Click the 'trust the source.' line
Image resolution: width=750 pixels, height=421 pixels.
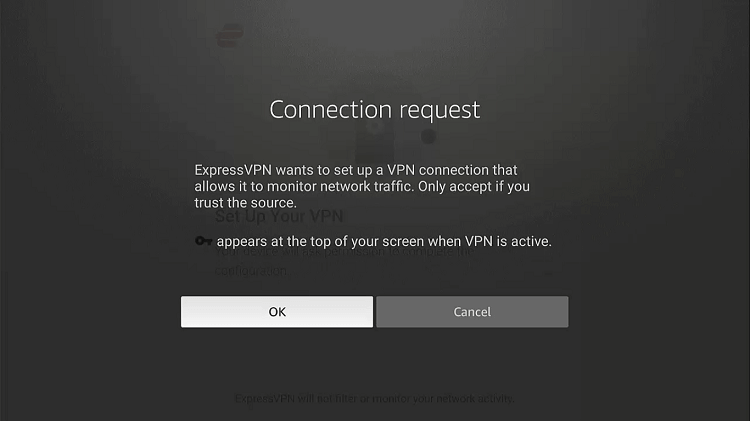(x=245, y=202)
